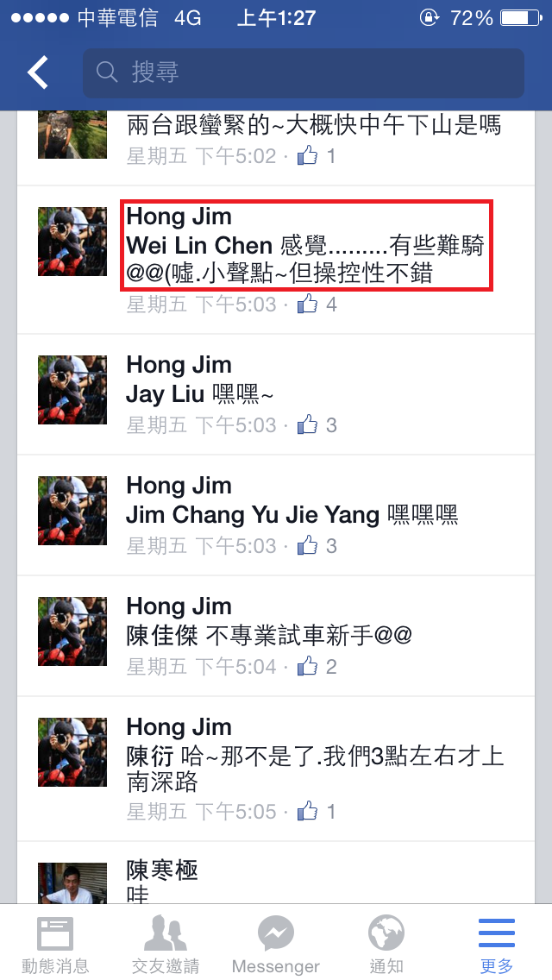Tap Hong Jim avatar beside 陳衍 reply
Viewport: 552px width, 980px height.
tap(72, 752)
